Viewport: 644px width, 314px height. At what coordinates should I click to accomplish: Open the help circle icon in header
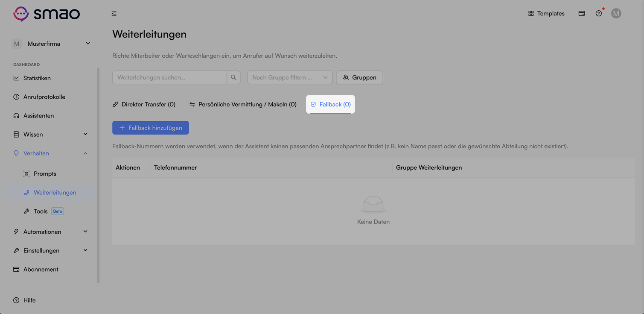click(x=599, y=14)
